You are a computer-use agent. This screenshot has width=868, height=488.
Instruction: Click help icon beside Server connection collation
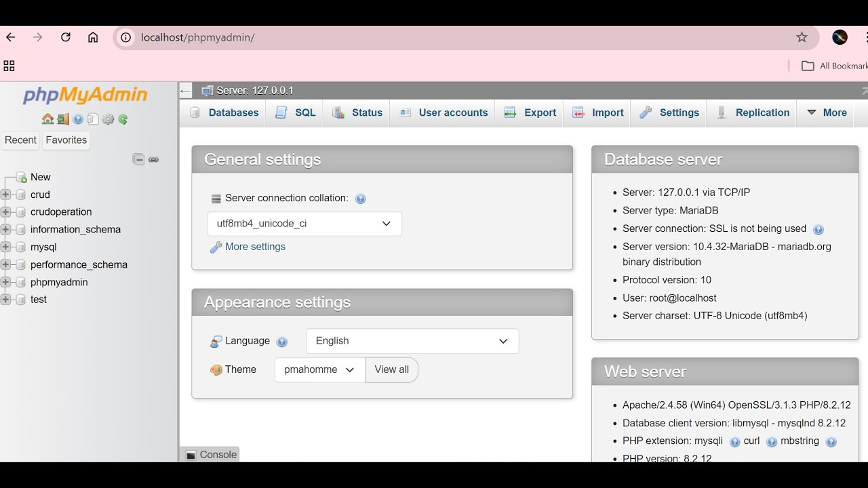click(x=361, y=199)
